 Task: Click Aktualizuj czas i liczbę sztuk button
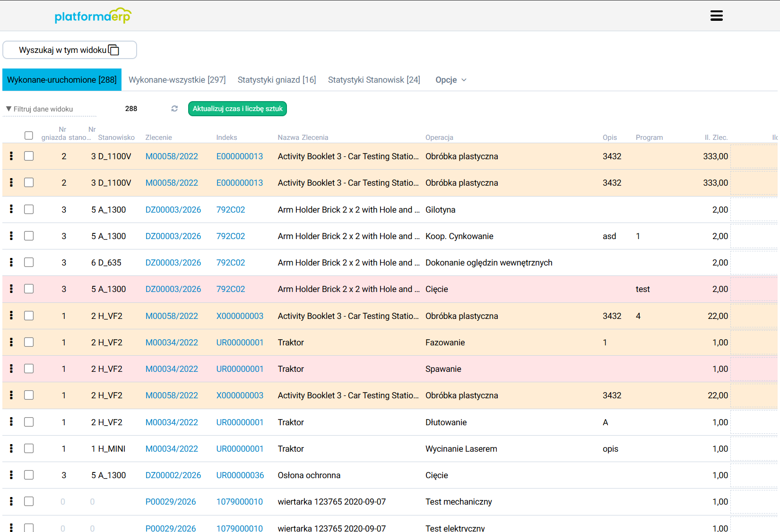pos(237,109)
